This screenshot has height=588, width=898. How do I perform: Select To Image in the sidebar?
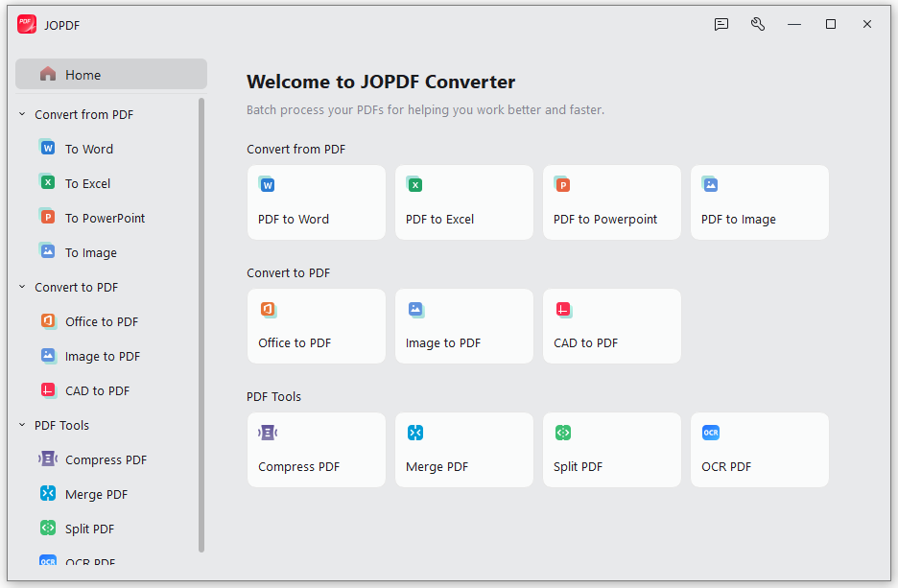pos(91,252)
